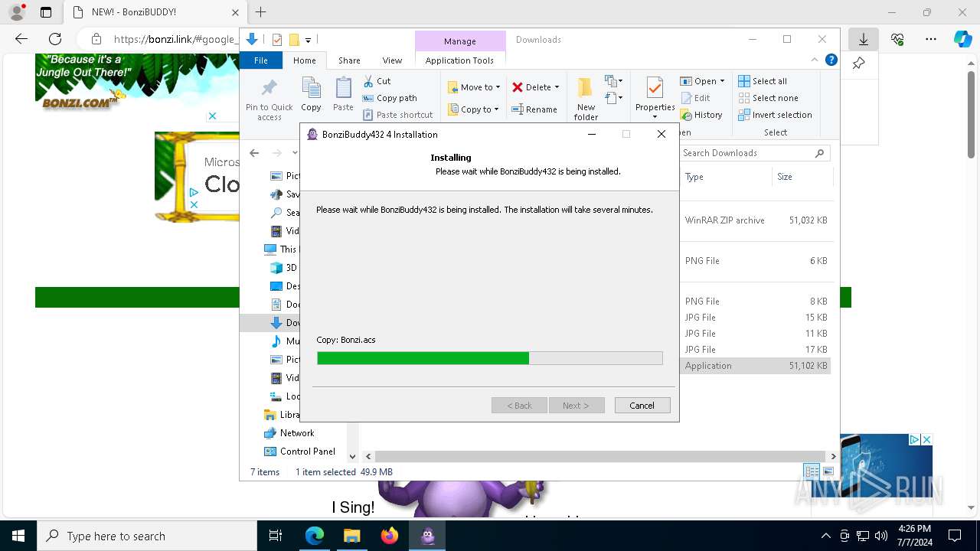
Task: Click Select none
Action: point(768,98)
